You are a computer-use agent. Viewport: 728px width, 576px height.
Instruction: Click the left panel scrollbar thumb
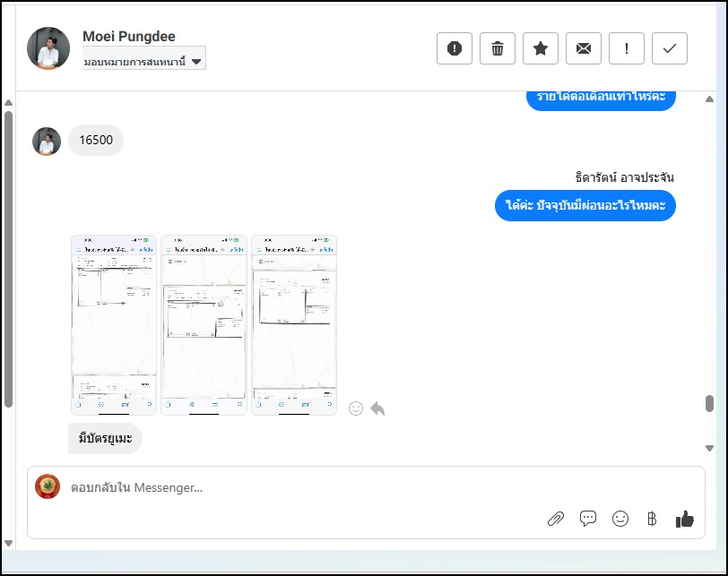8,259
